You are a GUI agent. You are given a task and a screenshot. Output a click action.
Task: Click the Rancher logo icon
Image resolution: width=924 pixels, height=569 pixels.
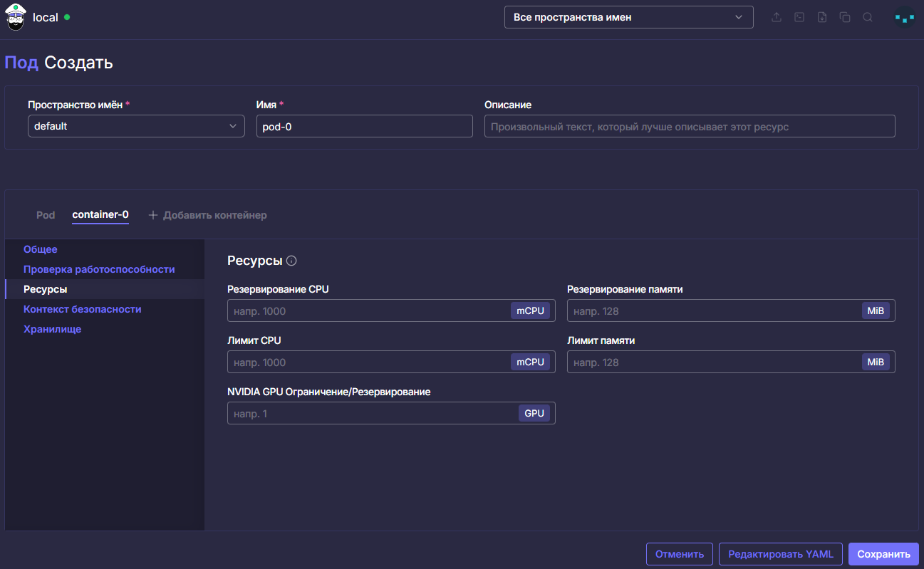click(x=16, y=17)
